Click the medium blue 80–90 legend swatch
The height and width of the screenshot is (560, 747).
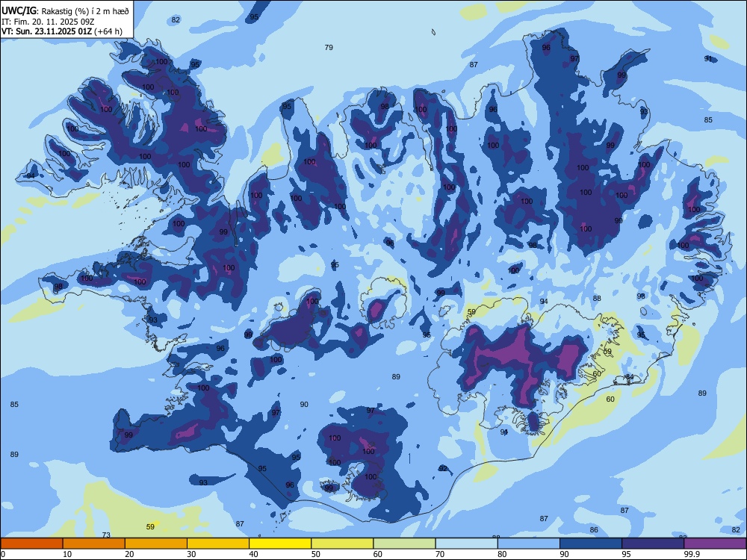tap(529, 544)
